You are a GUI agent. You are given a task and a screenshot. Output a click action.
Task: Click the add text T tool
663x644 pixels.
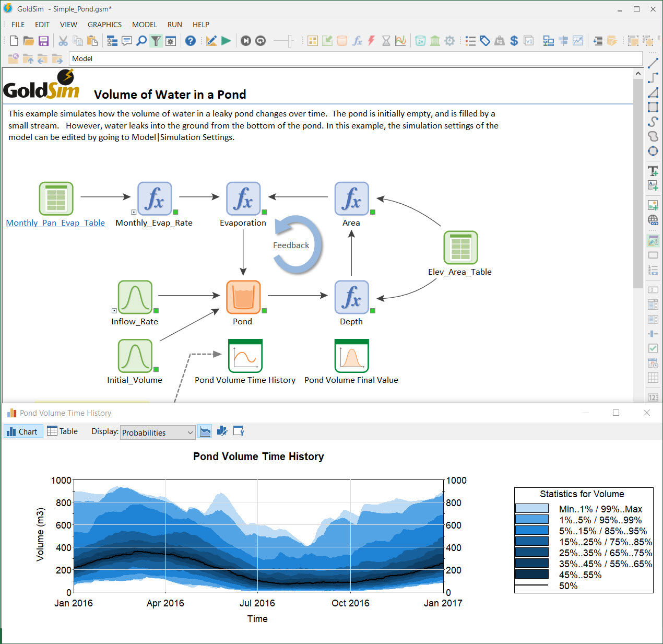coord(653,171)
